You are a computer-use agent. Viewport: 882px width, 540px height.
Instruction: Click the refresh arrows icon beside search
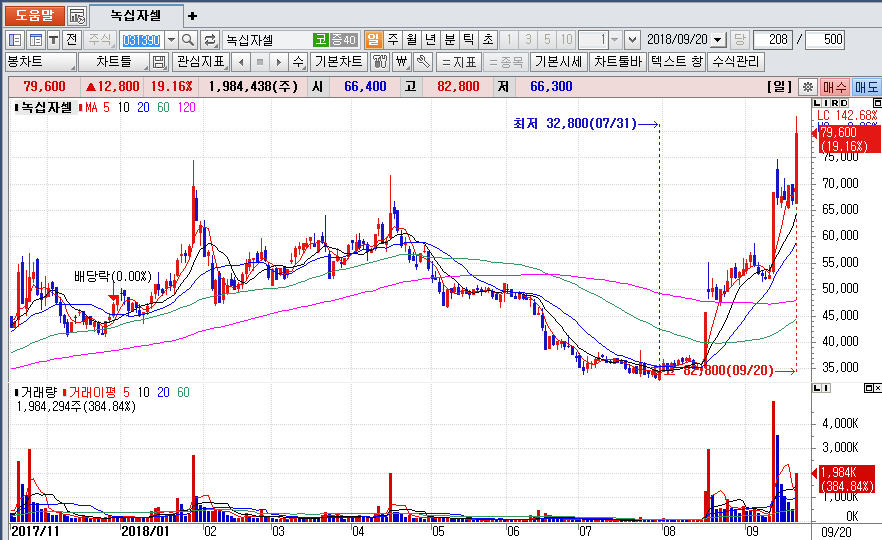pyautogui.click(x=210, y=40)
